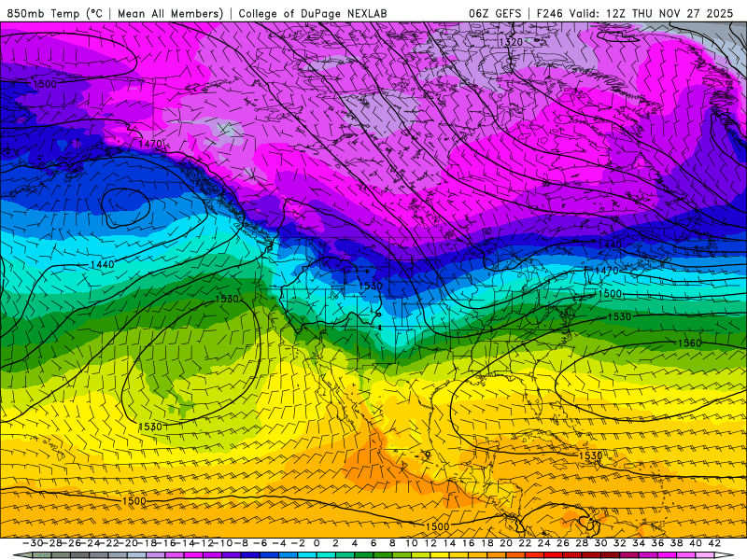The width and height of the screenshot is (747, 560).
Task: Click the positive 16 value on the scale
Action: click(x=469, y=543)
